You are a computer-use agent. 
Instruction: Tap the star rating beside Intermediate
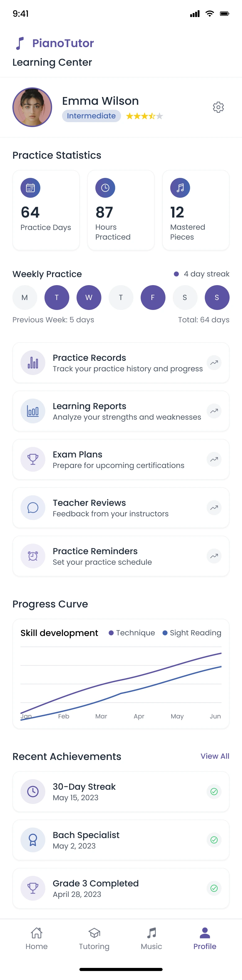pyautogui.click(x=145, y=116)
